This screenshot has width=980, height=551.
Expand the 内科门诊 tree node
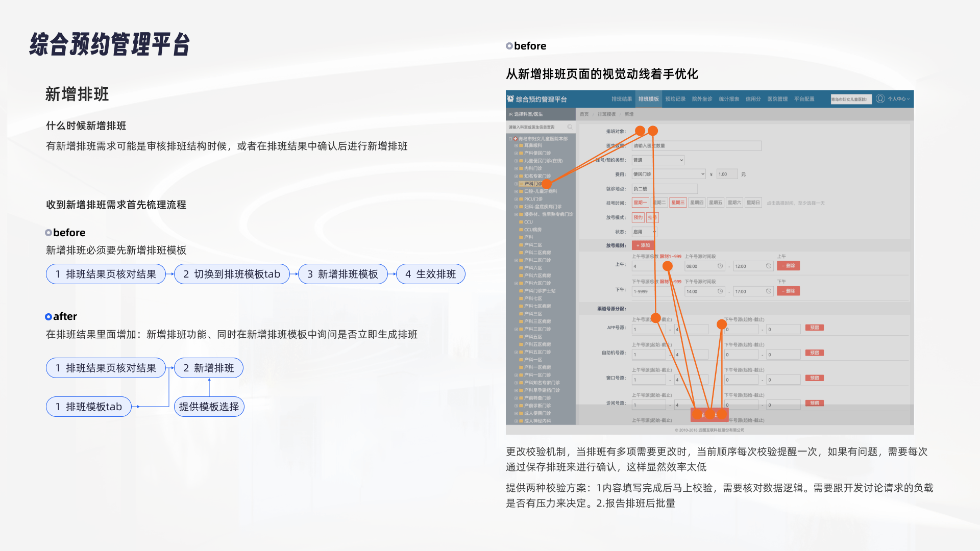coord(516,169)
